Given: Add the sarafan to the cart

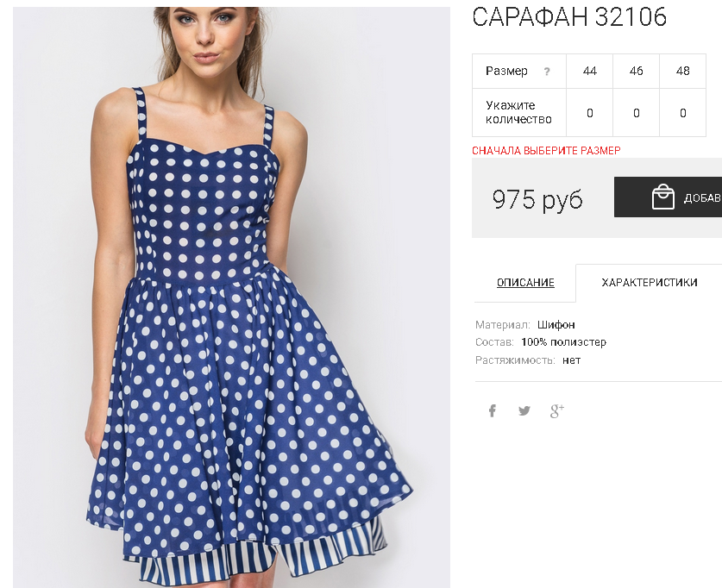Looking at the screenshot, I should (669, 197).
